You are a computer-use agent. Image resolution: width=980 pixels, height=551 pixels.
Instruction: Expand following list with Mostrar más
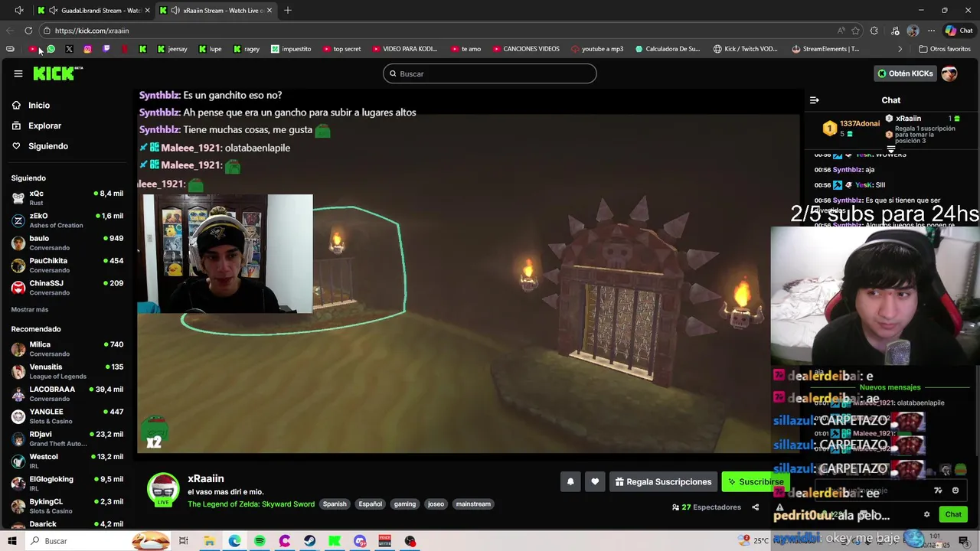(x=30, y=310)
